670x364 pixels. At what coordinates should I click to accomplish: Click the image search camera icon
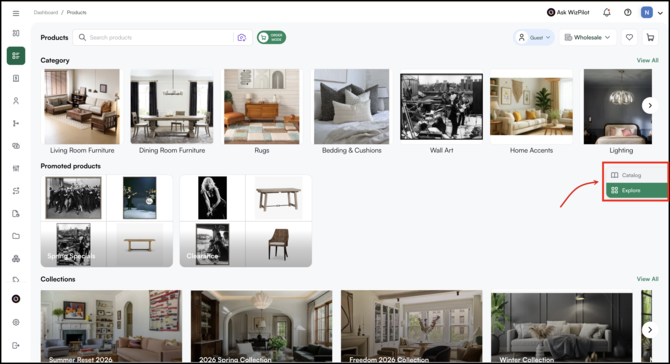[242, 38]
